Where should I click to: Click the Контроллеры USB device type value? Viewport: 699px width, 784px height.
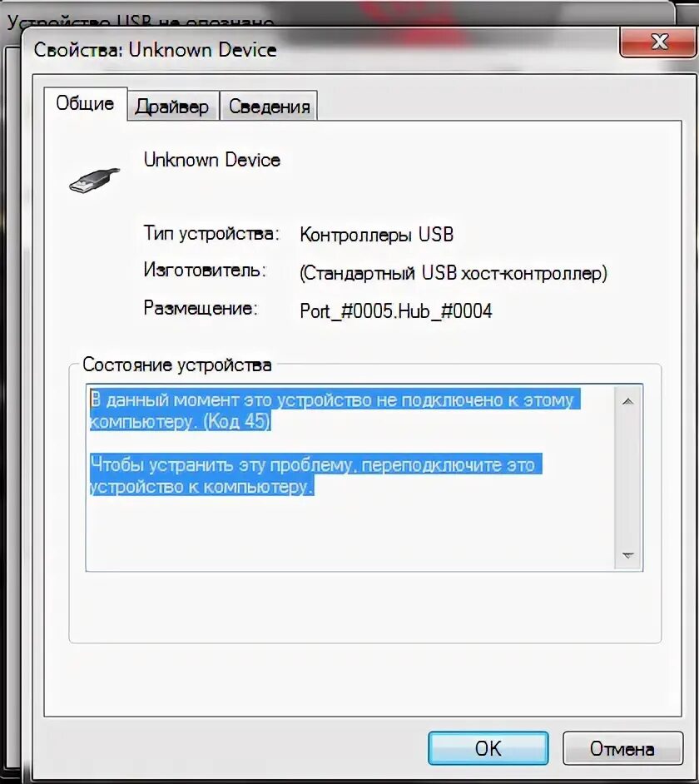tap(376, 235)
